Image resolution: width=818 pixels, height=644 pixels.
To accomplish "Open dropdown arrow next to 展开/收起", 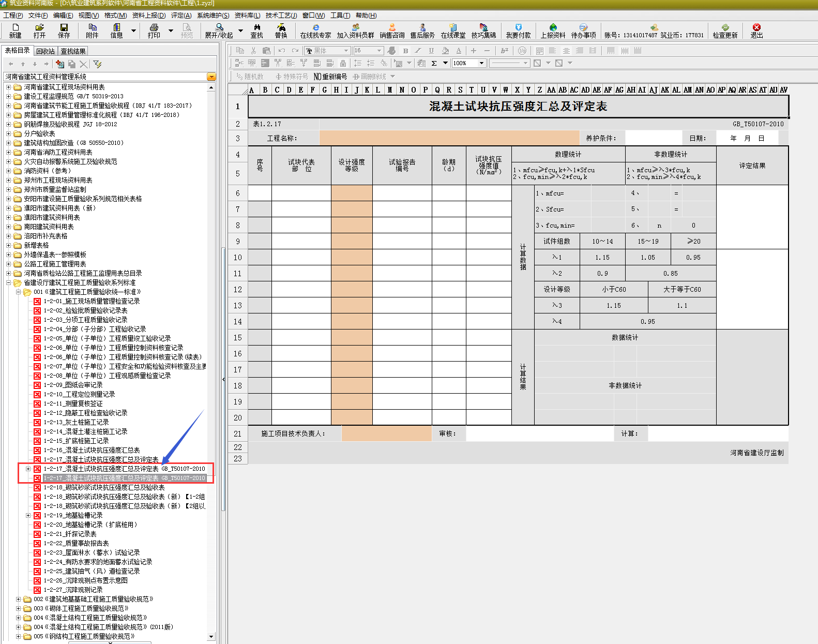I will coord(240,31).
